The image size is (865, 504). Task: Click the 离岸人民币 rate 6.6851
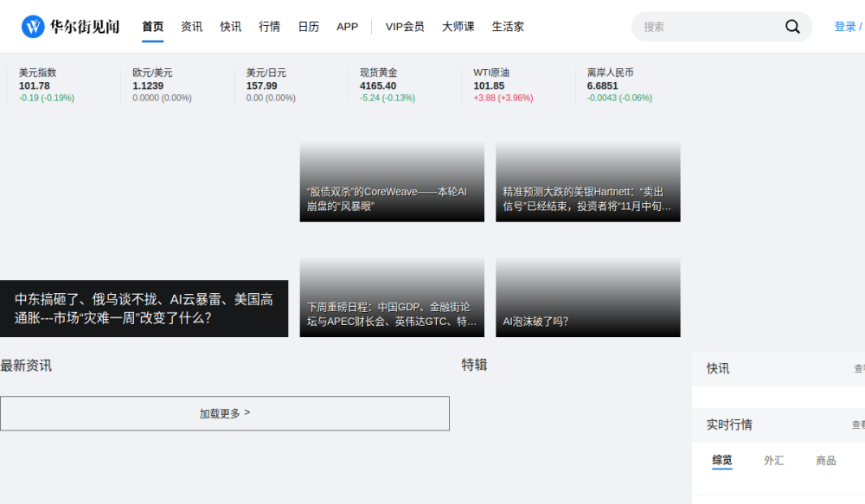[602, 86]
